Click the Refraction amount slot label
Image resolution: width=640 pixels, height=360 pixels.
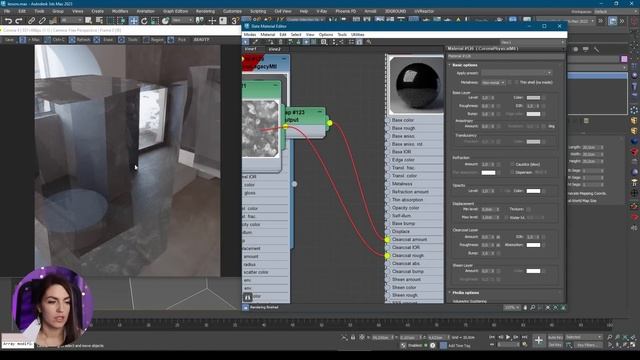(x=410, y=192)
